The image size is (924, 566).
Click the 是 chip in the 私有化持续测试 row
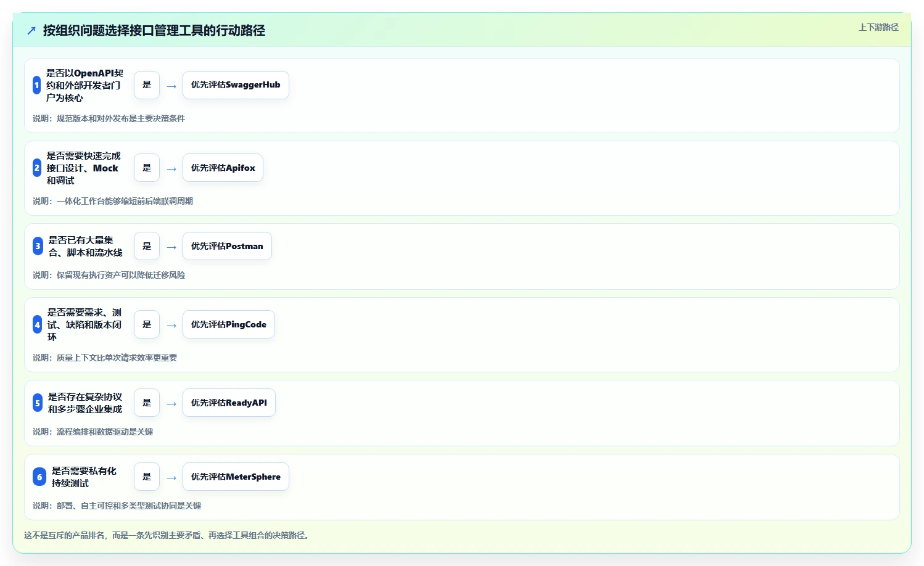point(147,477)
